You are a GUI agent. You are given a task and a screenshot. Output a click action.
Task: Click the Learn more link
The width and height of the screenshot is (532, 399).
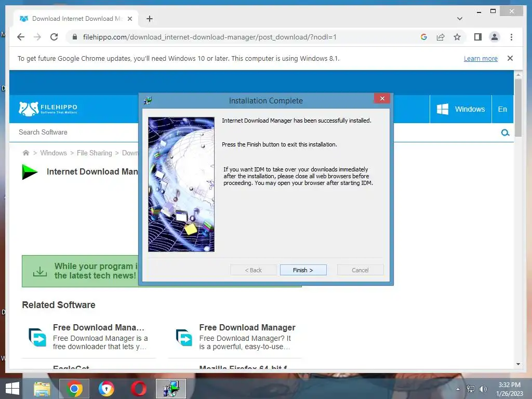coord(481,58)
